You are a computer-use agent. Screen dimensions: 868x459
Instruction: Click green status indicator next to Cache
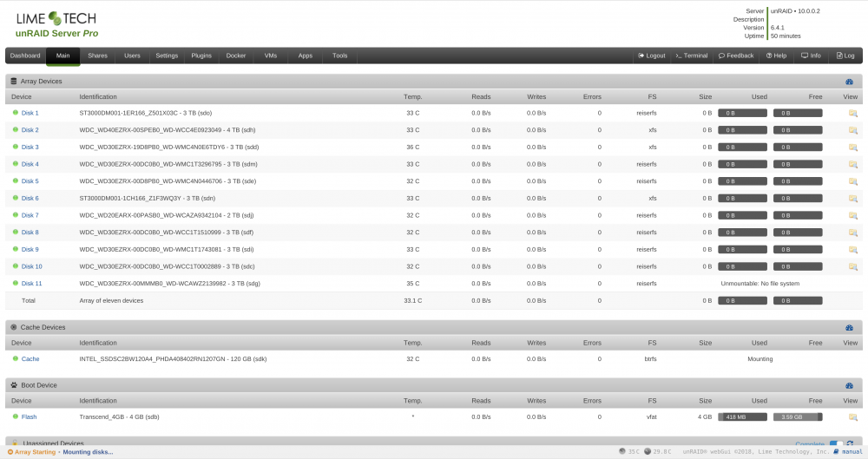(16, 358)
